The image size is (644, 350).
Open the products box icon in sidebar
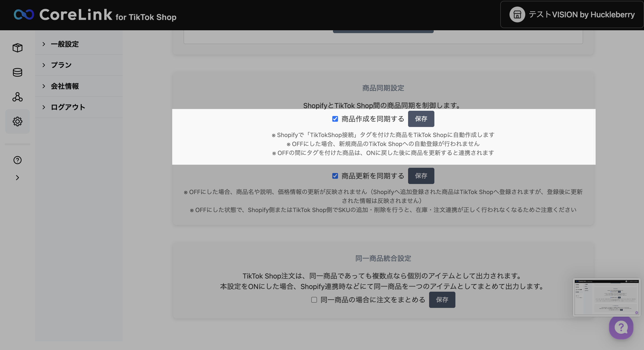pyautogui.click(x=18, y=48)
